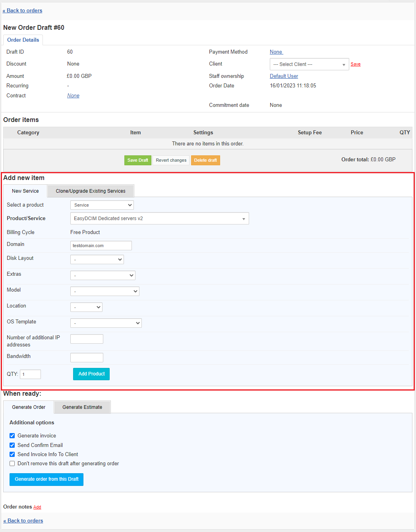Screen dimensions: 416x532
Task: Click the Amount value £0.00 GBP
Action: pos(79,76)
